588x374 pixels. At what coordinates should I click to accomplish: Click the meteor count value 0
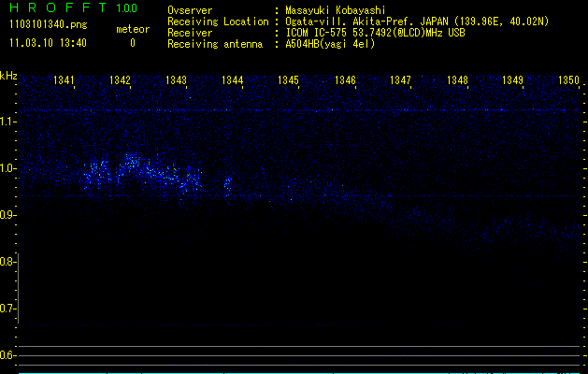tap(133, 43)
